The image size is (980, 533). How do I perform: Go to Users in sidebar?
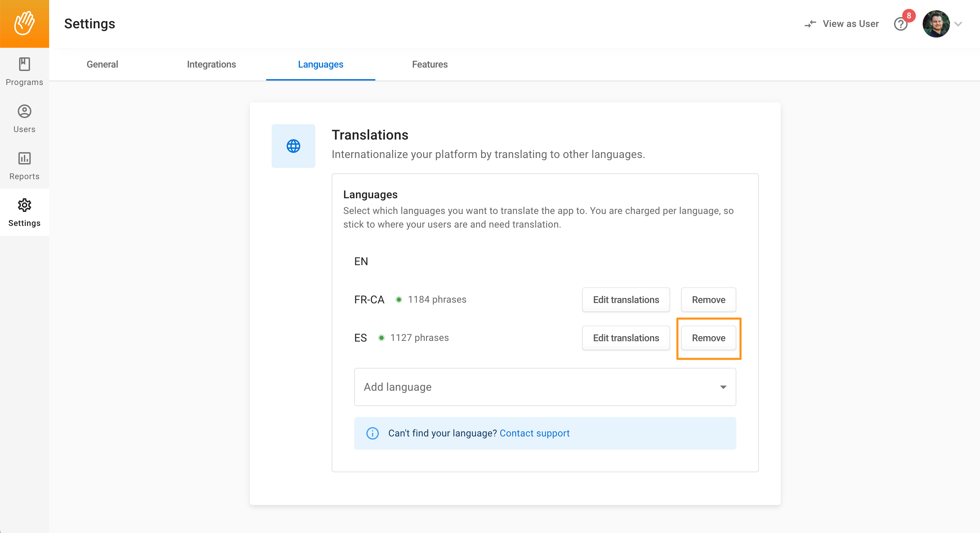pyautogui.click(x=24, y=118)
